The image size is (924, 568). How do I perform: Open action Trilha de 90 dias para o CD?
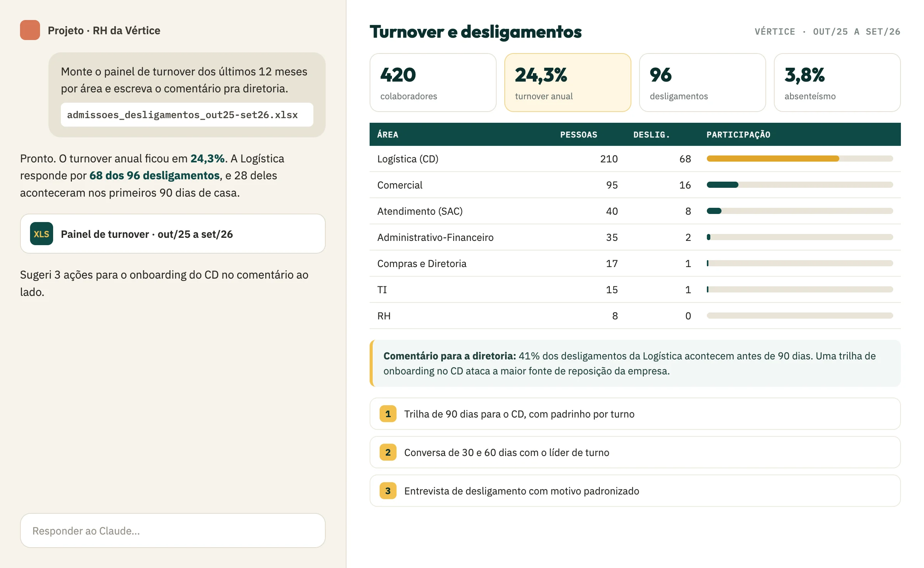tap(635, 414)
